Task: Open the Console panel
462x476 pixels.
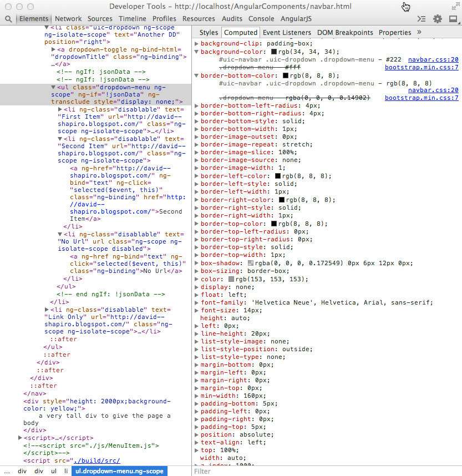Action: click(x=261, y=18)
